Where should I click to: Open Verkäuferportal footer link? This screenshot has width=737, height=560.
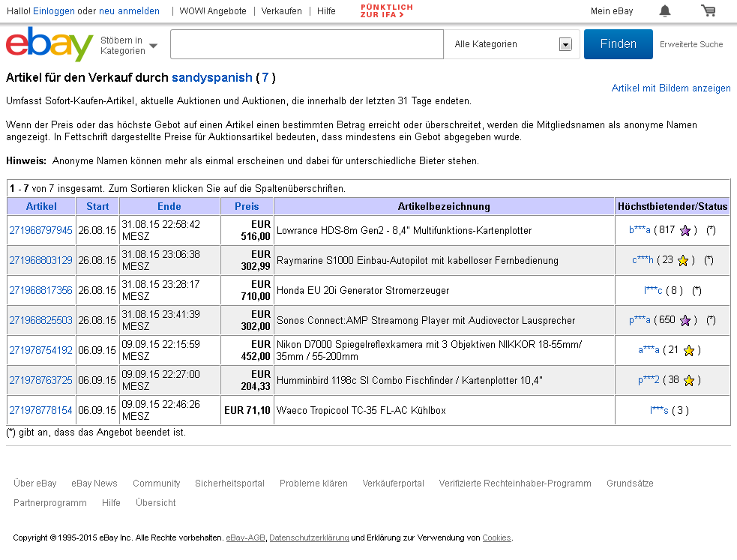(x=393, y=484)
